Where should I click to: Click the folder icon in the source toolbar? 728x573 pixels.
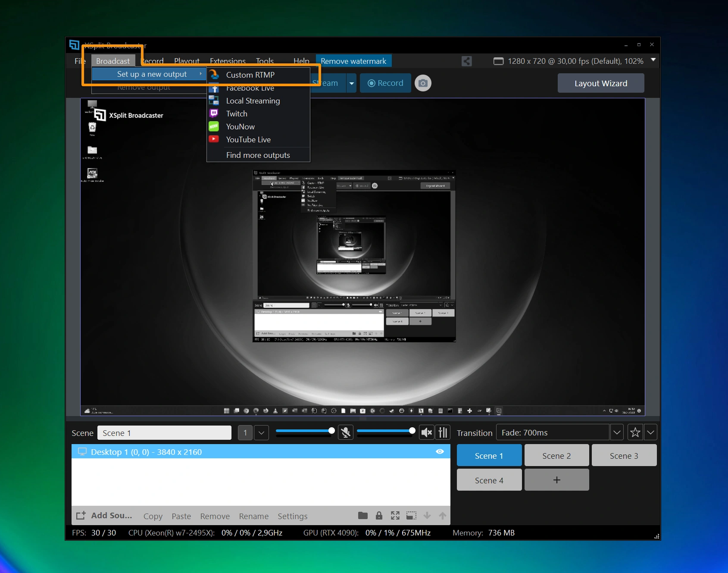pyautogui.click(x=362, y=515)
